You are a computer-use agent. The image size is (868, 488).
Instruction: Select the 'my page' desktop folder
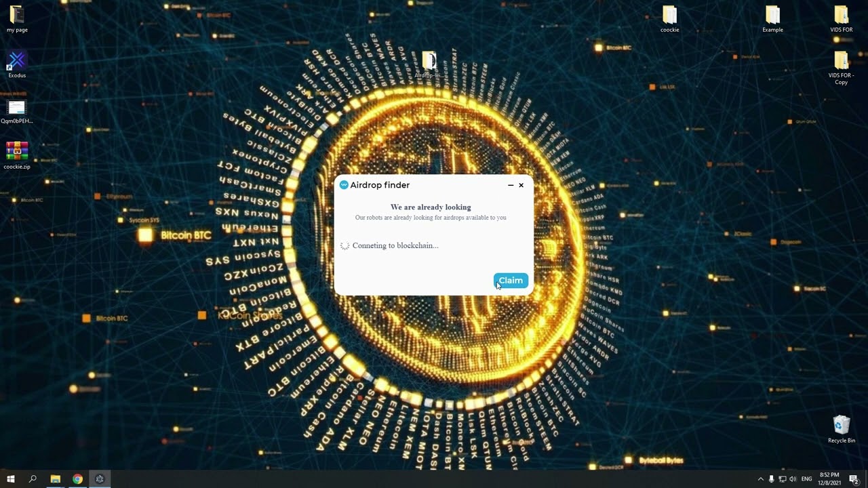17,19
